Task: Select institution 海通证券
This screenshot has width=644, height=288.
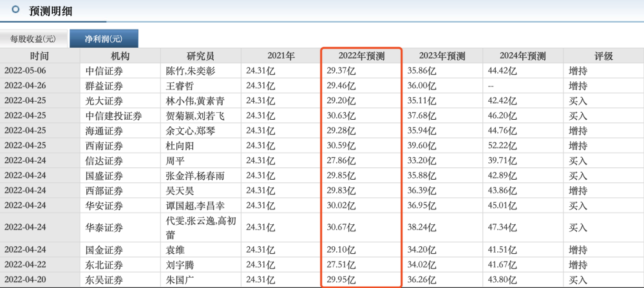Action: (104, 131)
